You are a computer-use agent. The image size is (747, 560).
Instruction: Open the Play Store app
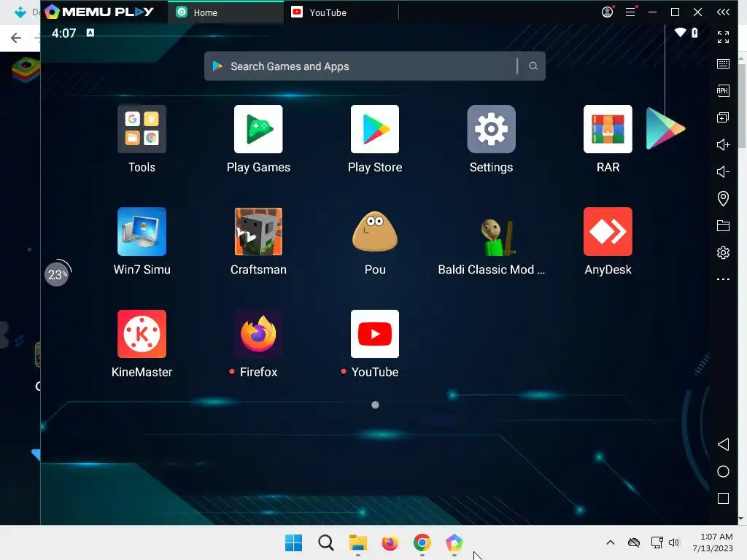[375, 129]
